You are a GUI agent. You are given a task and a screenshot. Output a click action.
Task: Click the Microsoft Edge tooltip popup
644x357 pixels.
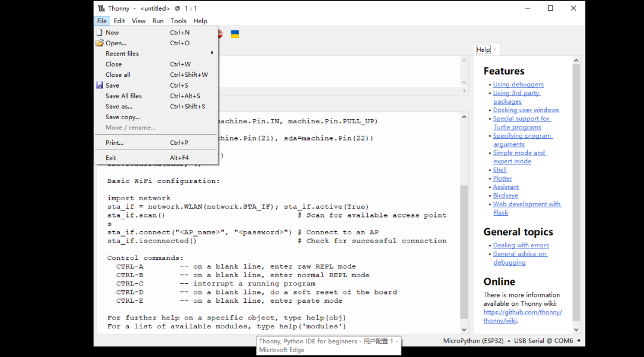point(329,346)
